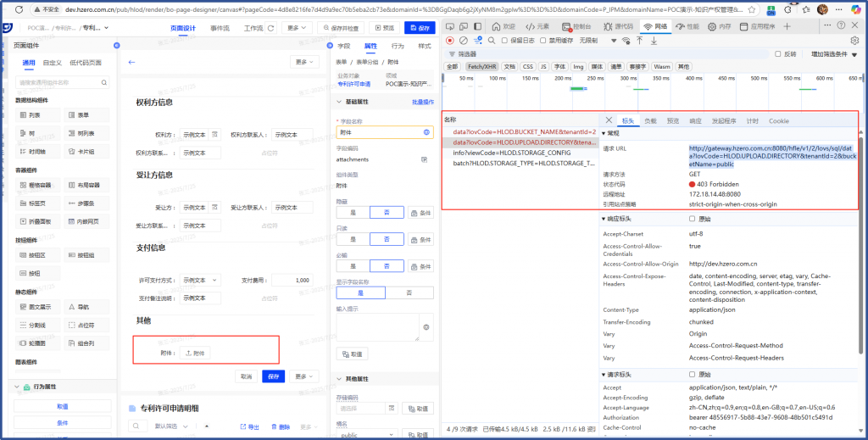
Task: Check the 禁用缓存 checkbox
Action: click(x=543, y=40)
